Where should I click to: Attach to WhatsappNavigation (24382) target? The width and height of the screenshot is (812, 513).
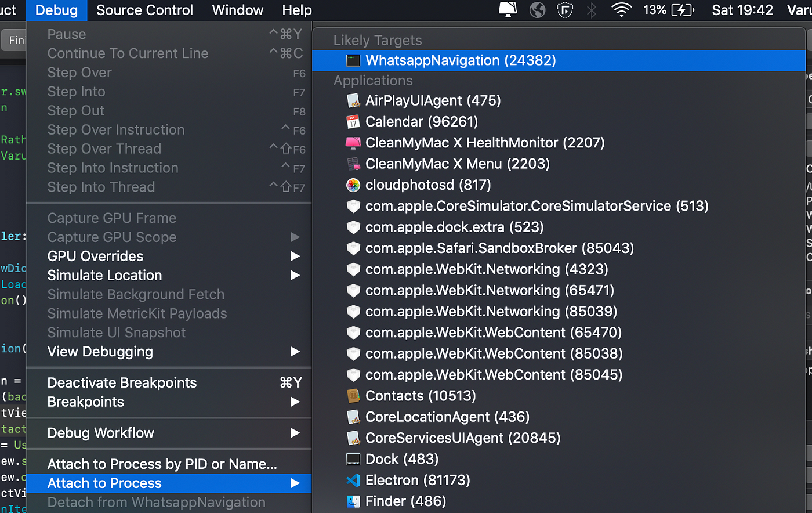point(559,60)
